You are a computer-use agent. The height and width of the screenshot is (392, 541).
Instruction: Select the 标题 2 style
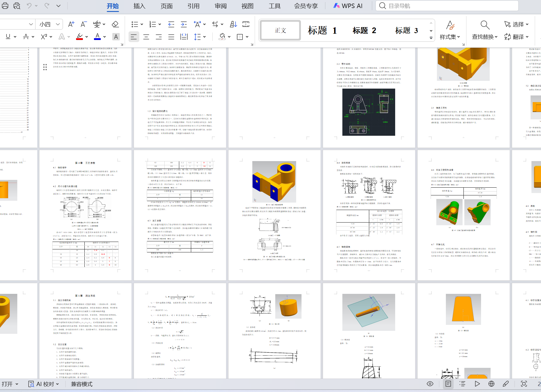(x=364, y=30)
